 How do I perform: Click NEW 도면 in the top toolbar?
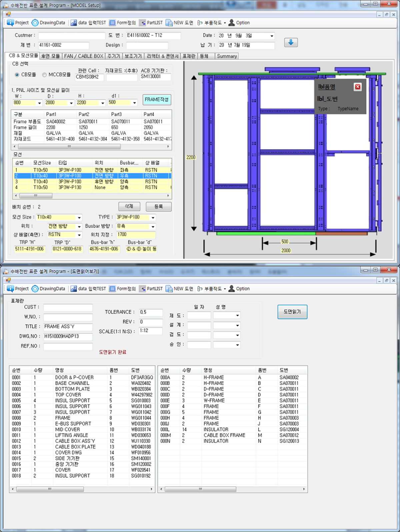[x=179, y=23]
